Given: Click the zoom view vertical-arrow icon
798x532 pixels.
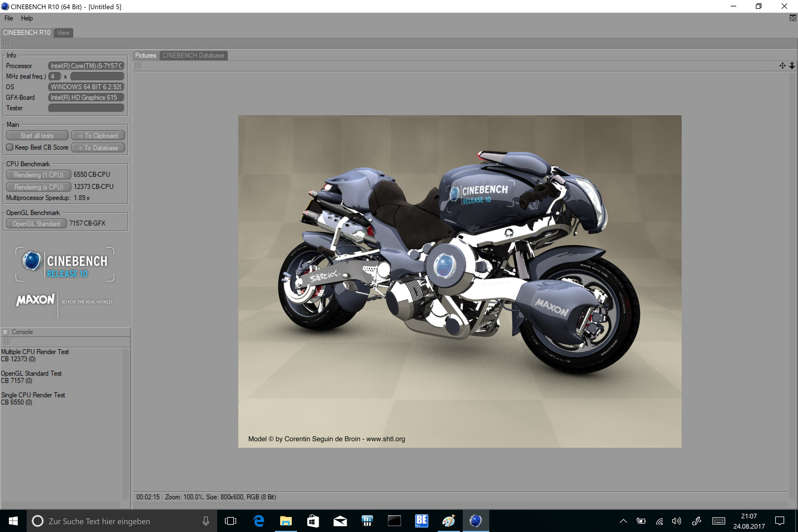Looking at the screenshot, I should click(792, 66).
